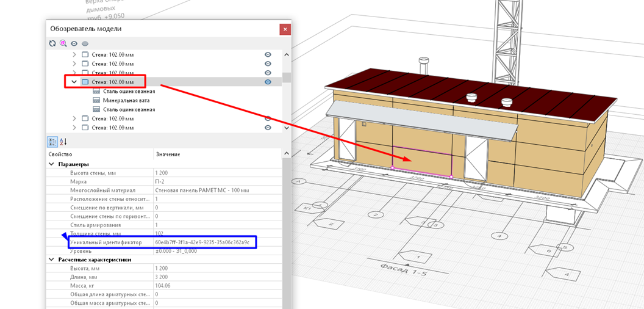Collapse the Расчетные характеристики group
This screenshot has height=309, width=644.
tap(52, 260)
